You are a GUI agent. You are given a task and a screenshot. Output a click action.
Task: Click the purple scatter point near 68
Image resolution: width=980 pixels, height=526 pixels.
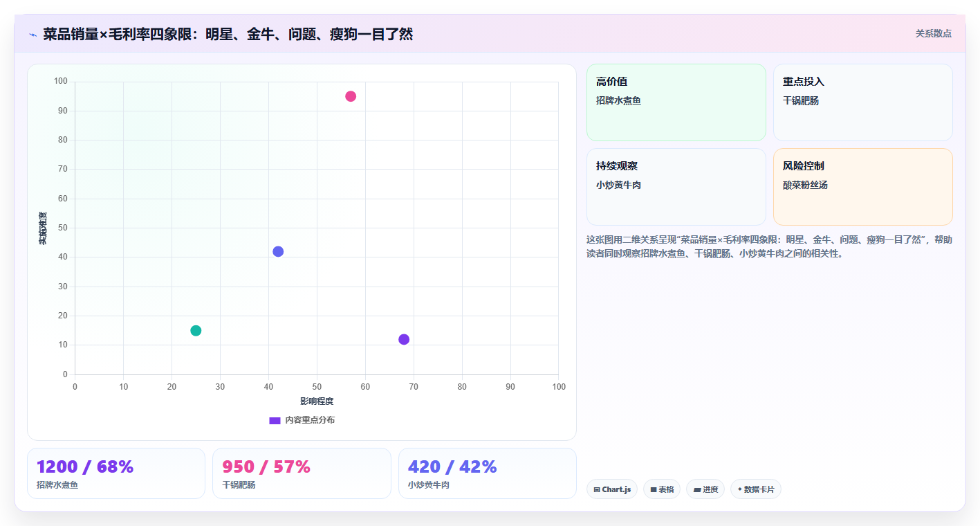[404, 339]
